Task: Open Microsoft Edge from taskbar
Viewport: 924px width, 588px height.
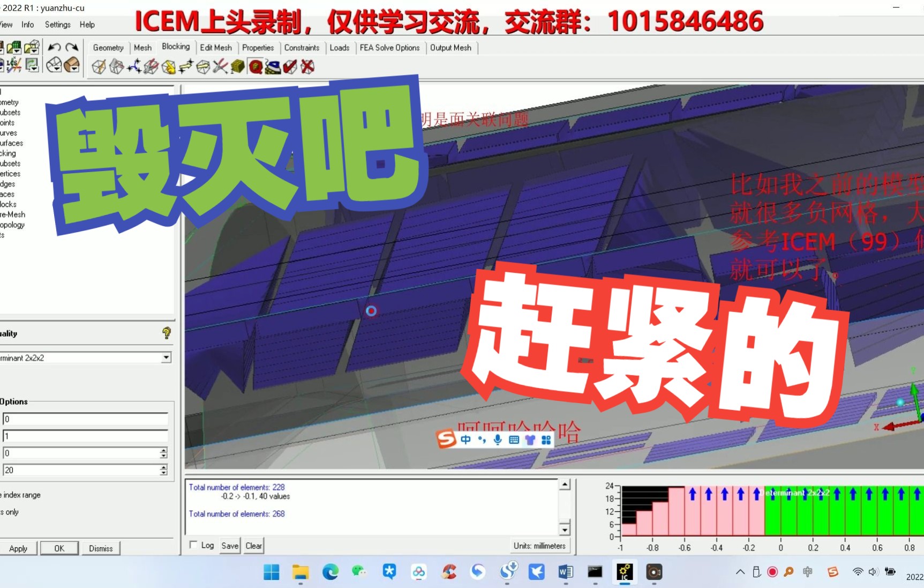Action: tap(330, 572)
